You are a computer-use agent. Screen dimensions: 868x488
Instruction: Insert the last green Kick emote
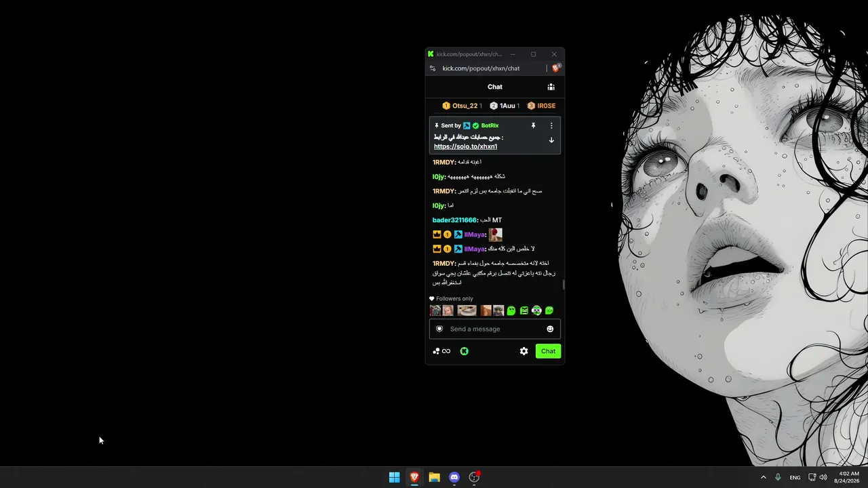tap(549, 310)
